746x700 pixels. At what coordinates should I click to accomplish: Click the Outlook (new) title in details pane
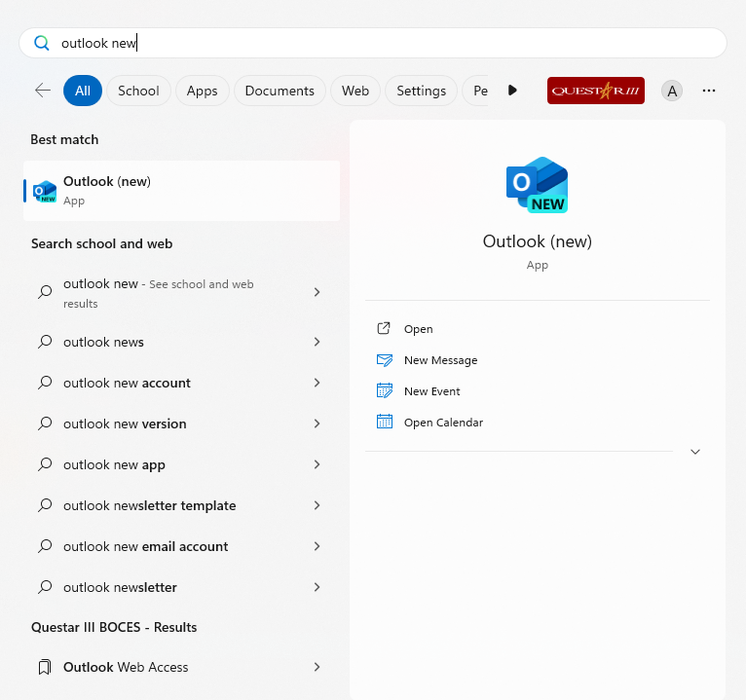click(538, 241)
